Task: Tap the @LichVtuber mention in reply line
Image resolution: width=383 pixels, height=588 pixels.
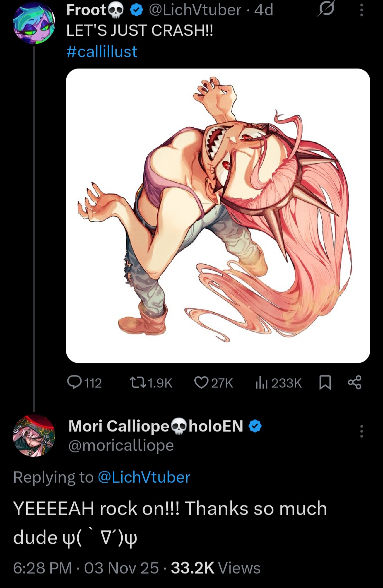Action: tap(144, 477)
